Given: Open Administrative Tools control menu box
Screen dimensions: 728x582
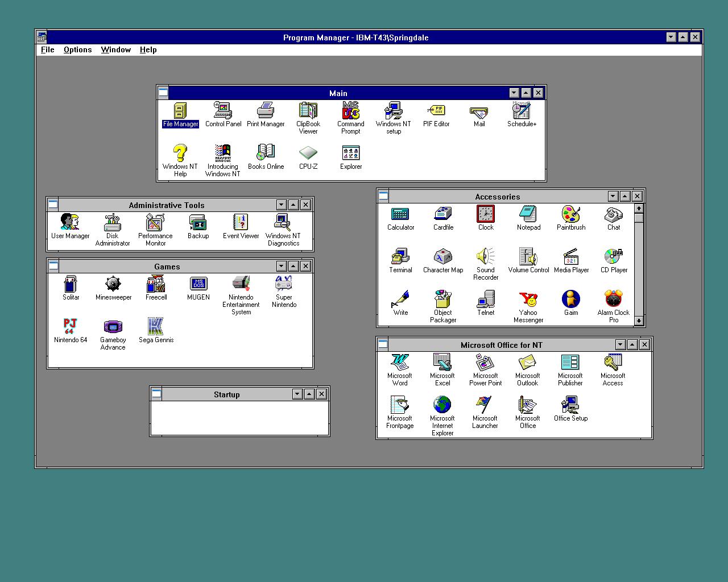Looking at the screenshot, I should (x=53, y=205).
